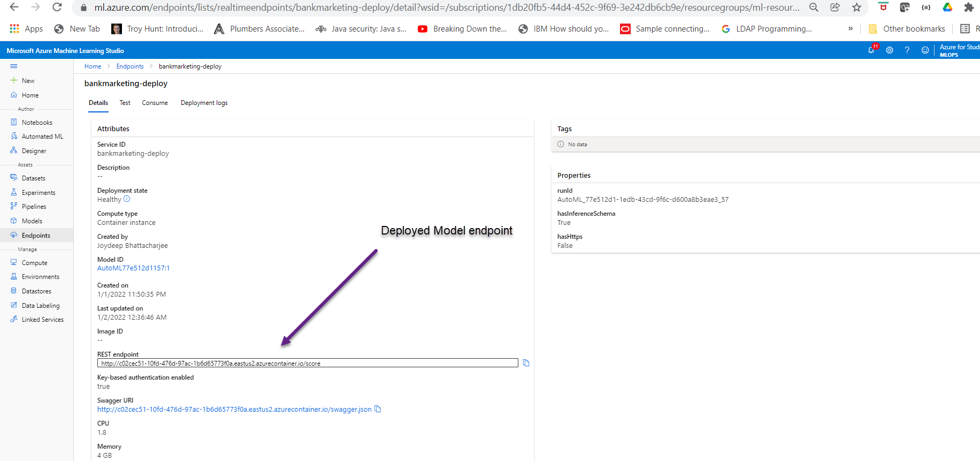Open the feedback smiley icon
The width and height of the screenshot is (980, 461).
point(925,50)
